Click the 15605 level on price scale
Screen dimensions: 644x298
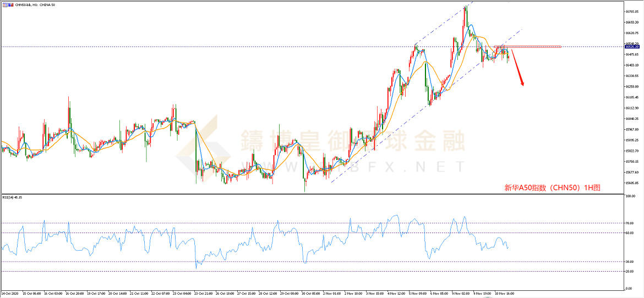pos(631,183)
